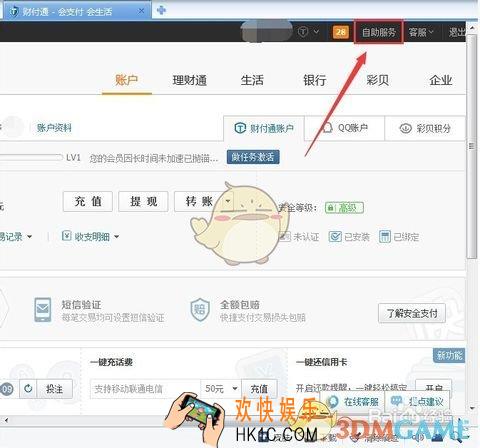Open the 账户资料 link

coord(54,128)
